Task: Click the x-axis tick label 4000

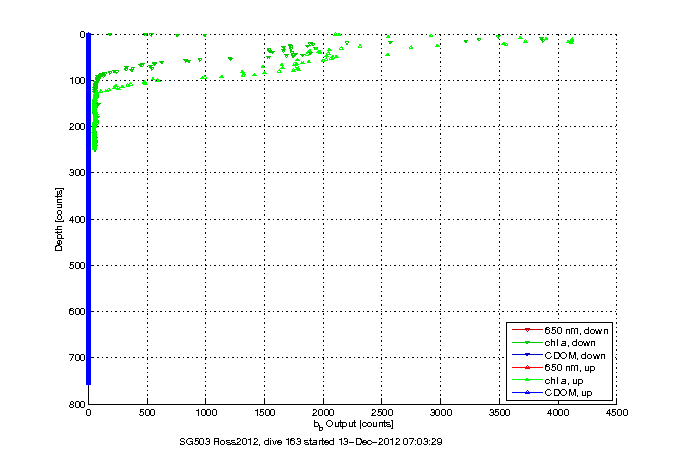Action: point(558,412)
